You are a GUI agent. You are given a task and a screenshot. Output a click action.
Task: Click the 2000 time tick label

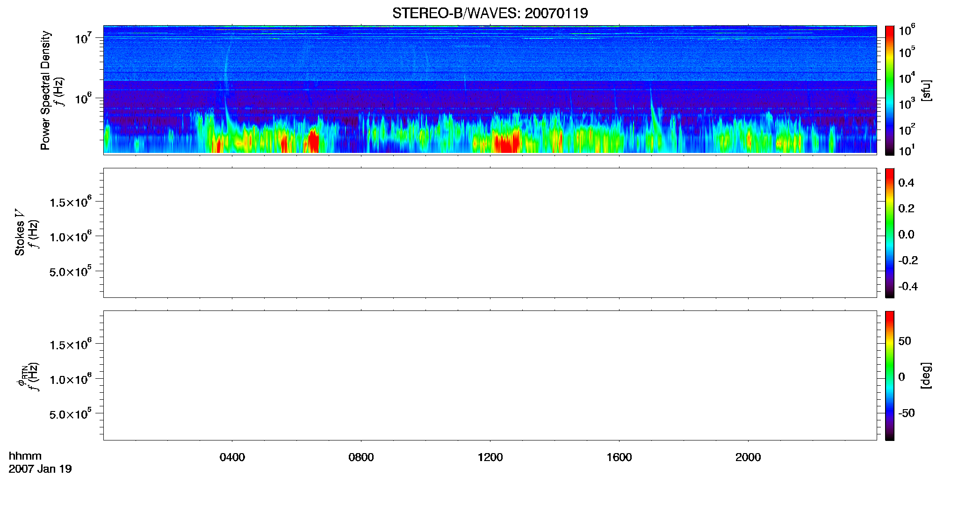(748, 457)
